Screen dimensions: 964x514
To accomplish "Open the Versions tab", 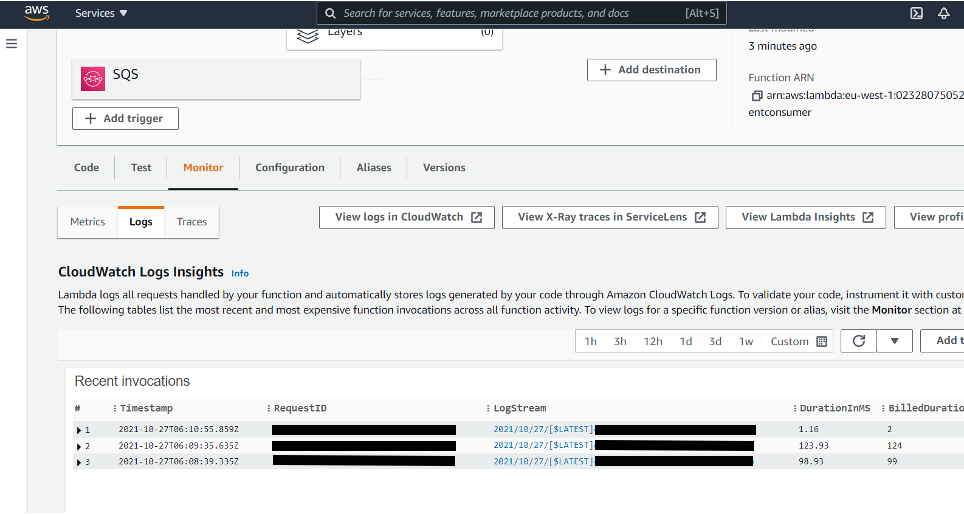I will coord(444,167).
